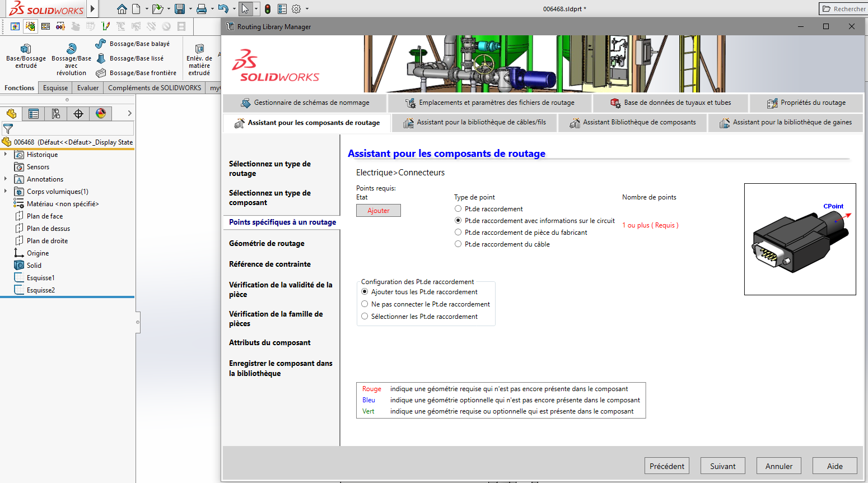Screen dimensions: 868x483
Task: Open Gestionnaire de schémas de nommage tab
Action: [x=305, y=103]
